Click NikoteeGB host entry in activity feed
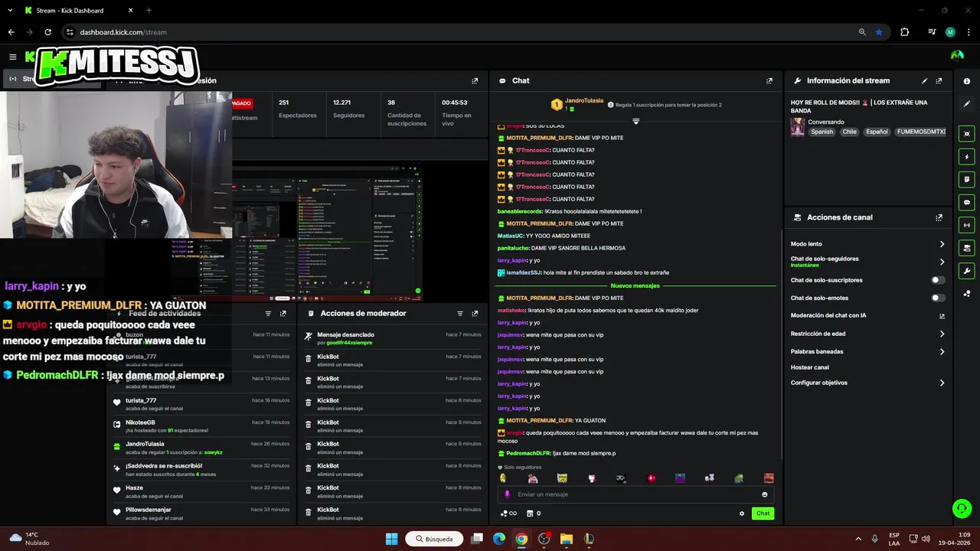Screen dimensions: 980x551 point(201,425)
